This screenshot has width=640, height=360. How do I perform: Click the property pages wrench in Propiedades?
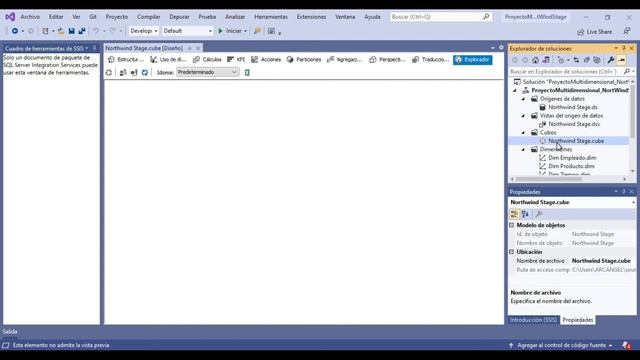[x=539, y=214]
